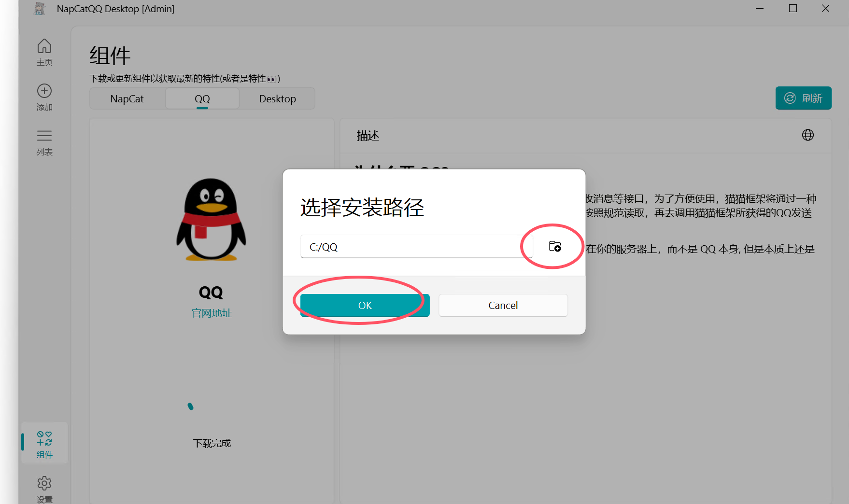Confirm the install path with OK
This screenshot has width=849, height=504.
(365, 306)
